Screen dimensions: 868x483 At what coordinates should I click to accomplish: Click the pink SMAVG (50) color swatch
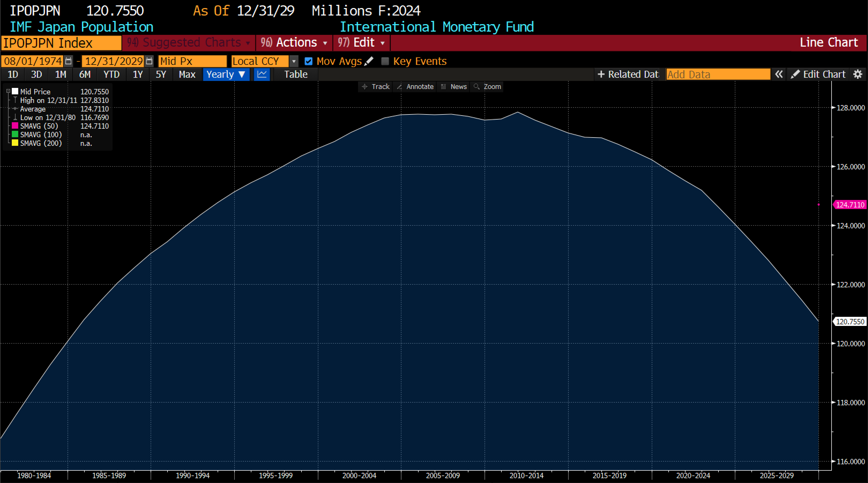15,126
